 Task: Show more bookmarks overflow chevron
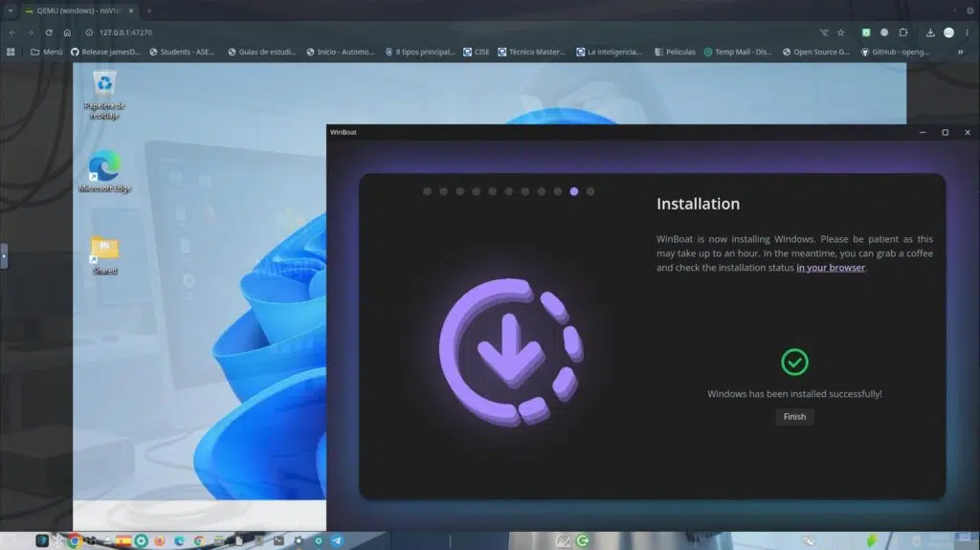(961, 52)
